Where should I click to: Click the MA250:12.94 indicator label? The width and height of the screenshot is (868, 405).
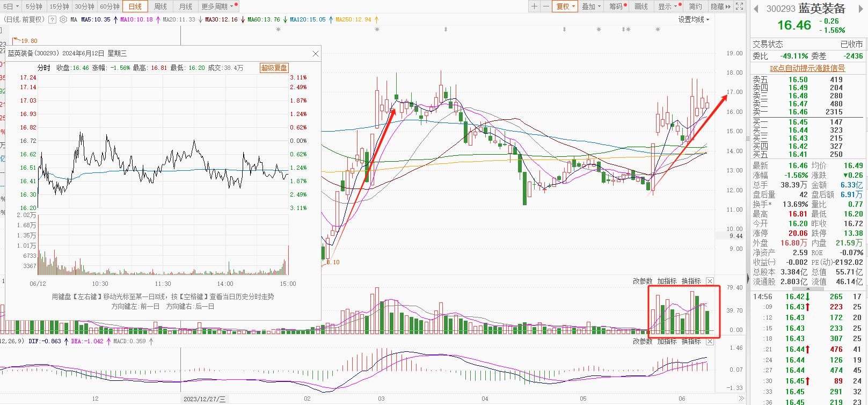tap(353, 19)
